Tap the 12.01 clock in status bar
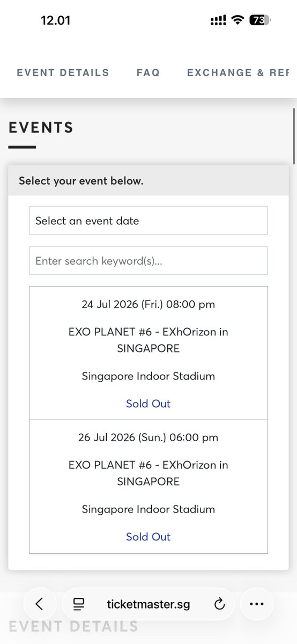 coord(56,21)
